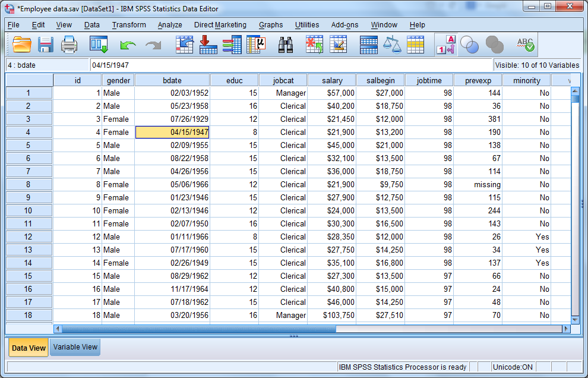Insert a new case

pyautogui.click(x=314, y=44)
